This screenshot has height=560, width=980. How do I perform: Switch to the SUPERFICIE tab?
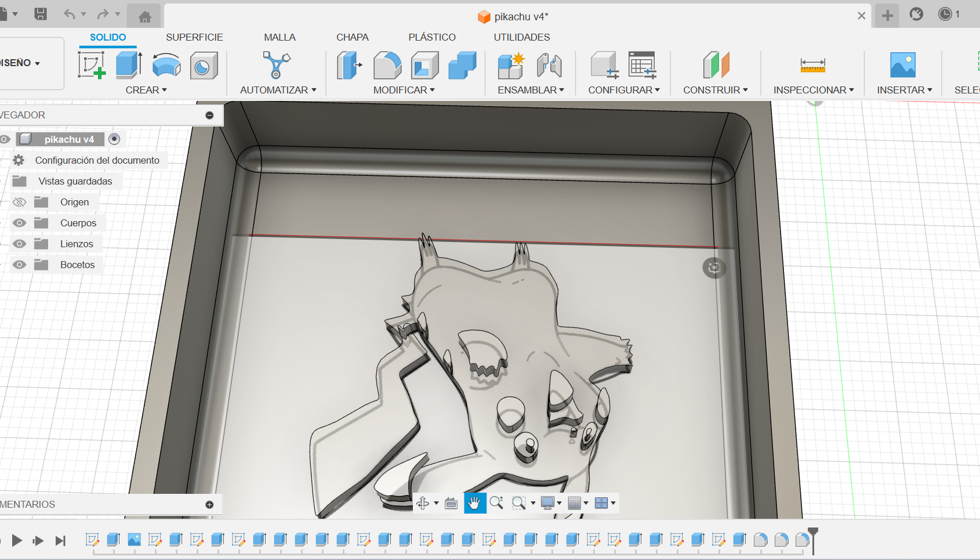[194, 37]
